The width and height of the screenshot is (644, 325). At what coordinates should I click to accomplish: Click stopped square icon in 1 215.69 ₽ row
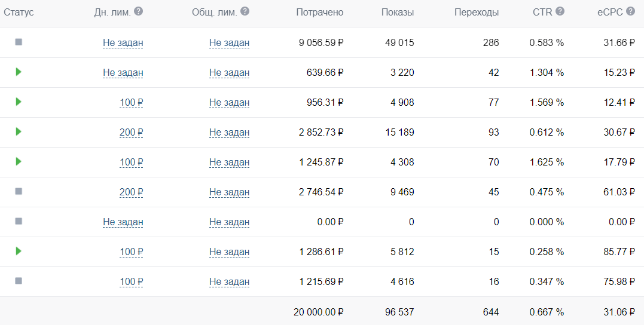coord(19,281)
